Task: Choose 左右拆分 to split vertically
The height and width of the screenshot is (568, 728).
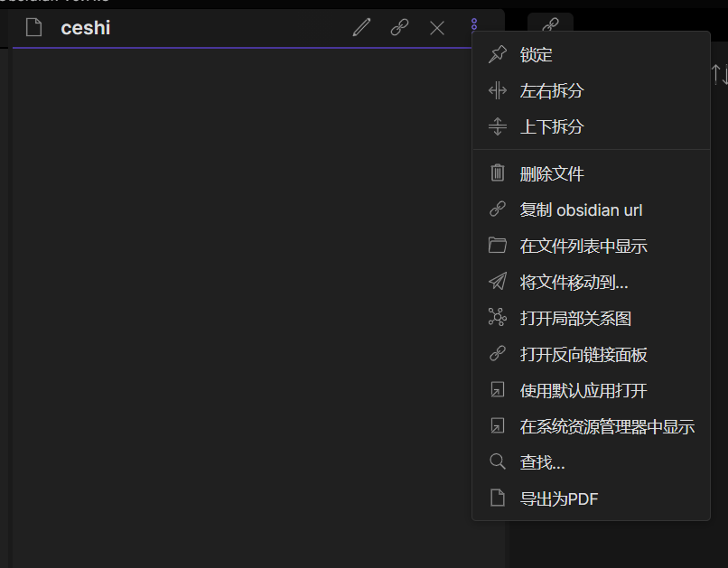Action: tap(550, 90)
